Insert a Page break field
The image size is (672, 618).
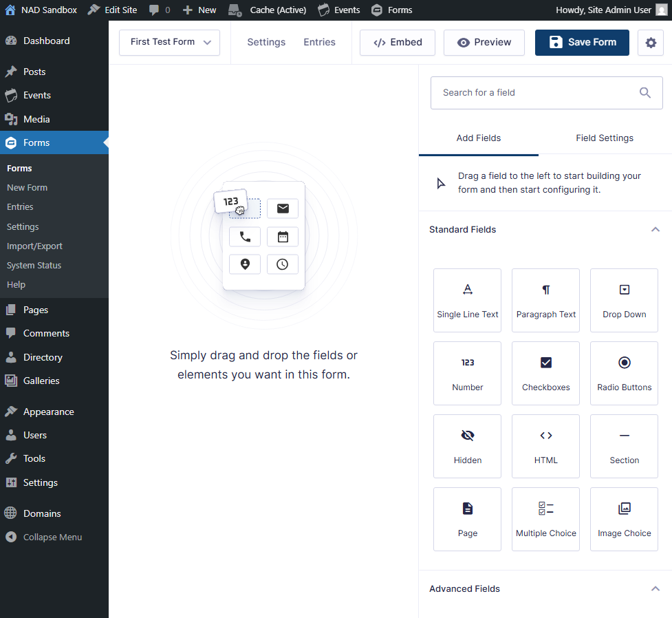[468, 520]
